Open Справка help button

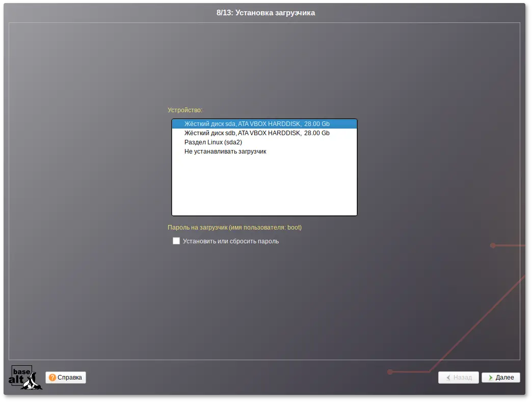tap(66, 378)
